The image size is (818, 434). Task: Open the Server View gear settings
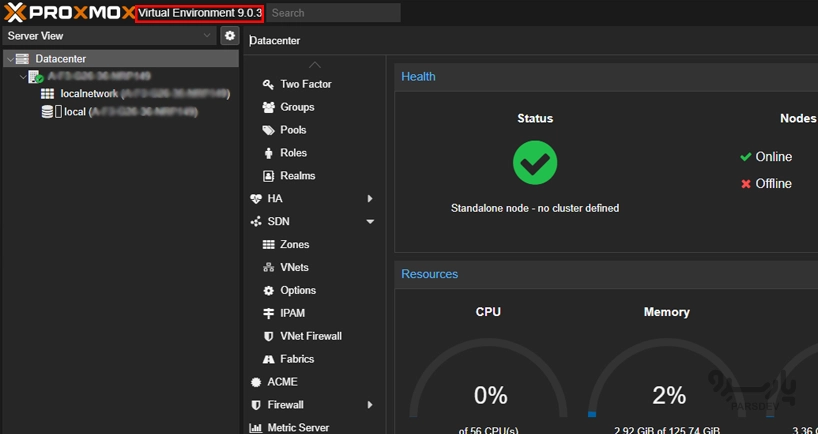point(230,35)
